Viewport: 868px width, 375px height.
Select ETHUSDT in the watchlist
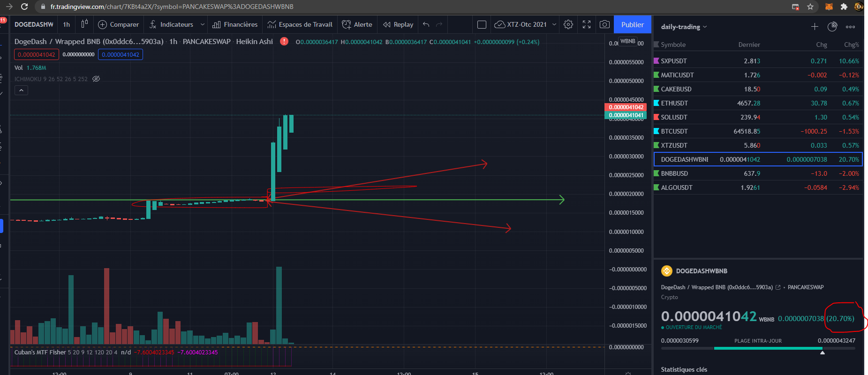pyautogui.click(x=758, y=103)
